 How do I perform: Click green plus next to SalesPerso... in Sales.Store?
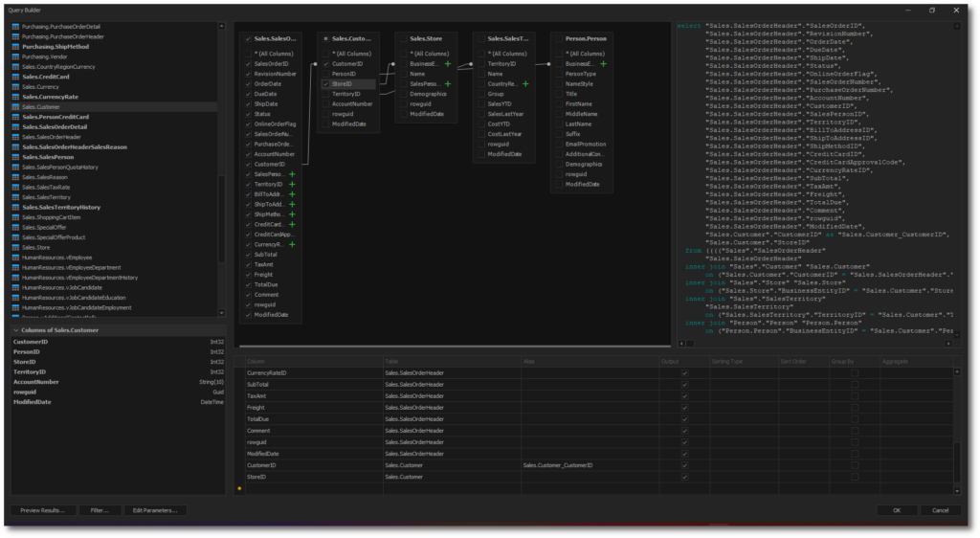pyautogui.click(x=448, y=83)
